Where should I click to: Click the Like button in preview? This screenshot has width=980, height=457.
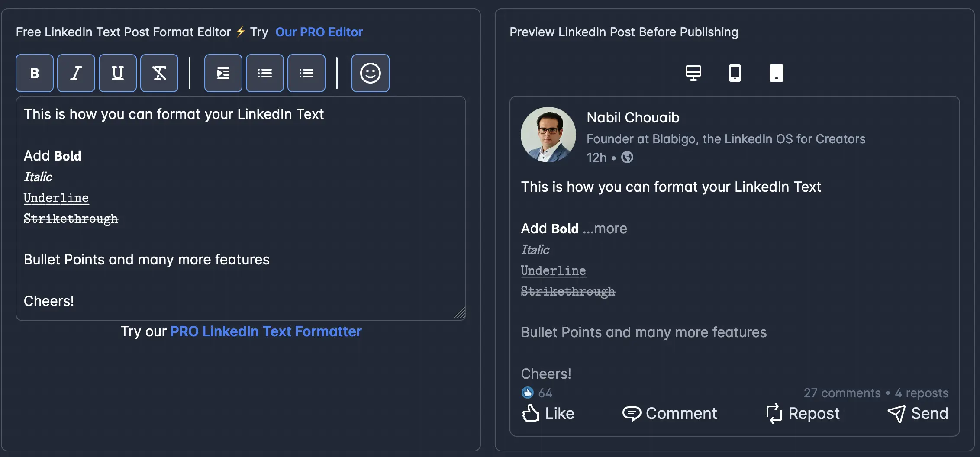(x=548, y=413)
